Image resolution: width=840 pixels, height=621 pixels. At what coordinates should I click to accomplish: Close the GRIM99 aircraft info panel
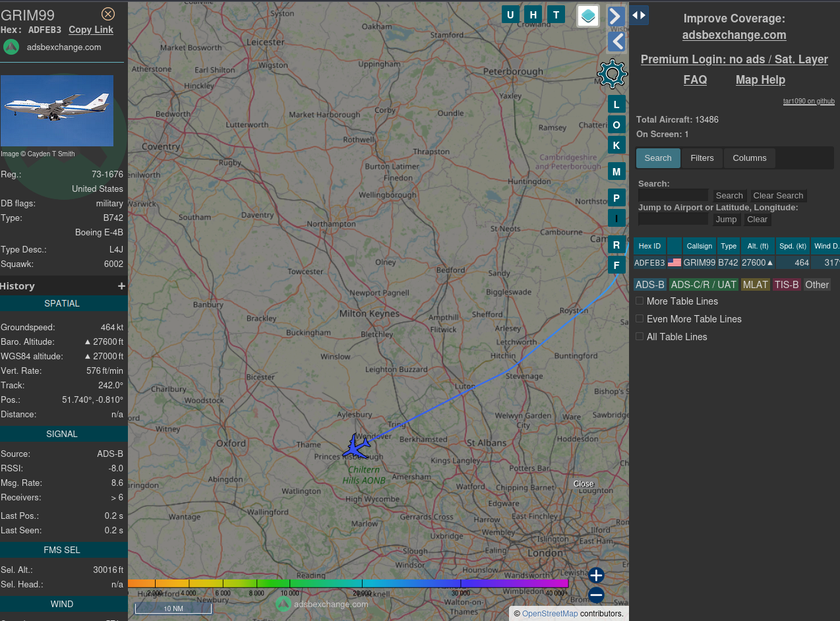[x=108, y=14]
